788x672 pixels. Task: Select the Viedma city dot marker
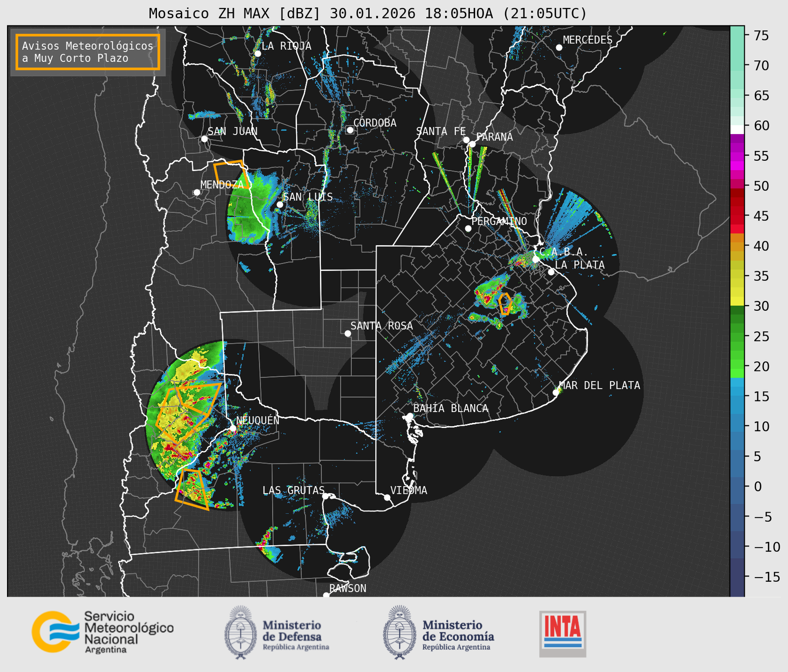coord(387,497)
